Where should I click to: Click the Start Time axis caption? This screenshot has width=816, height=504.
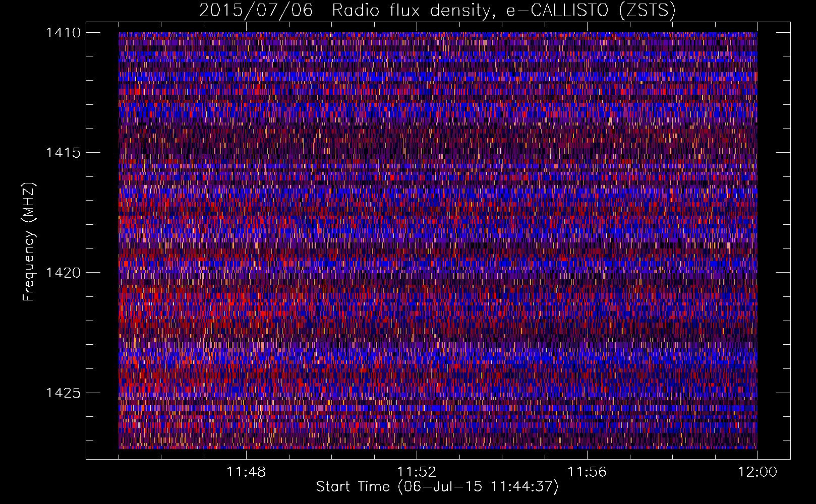point(437,487)
